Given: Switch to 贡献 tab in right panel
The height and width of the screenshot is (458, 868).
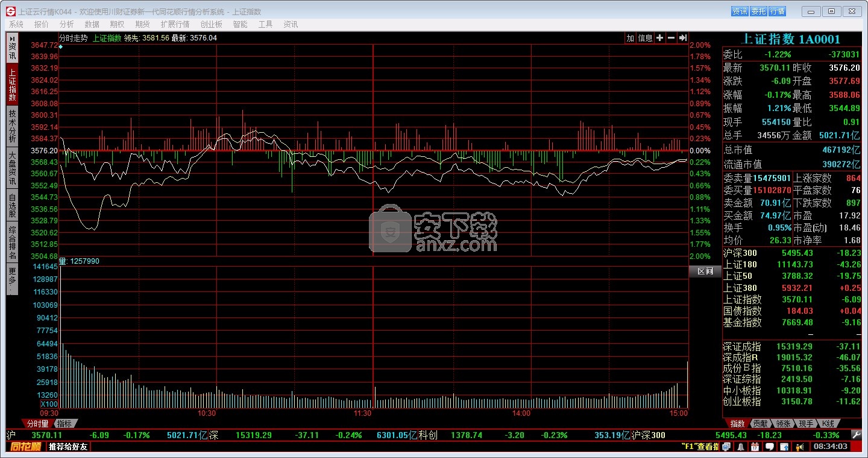Looking at the screenshot, I should [x=761, y=424].
